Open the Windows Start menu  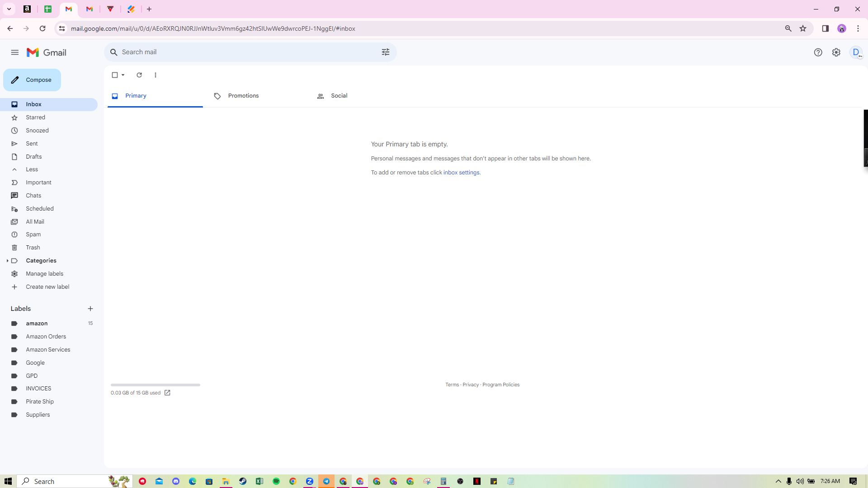pyautogui.click(x=8, y=481)
